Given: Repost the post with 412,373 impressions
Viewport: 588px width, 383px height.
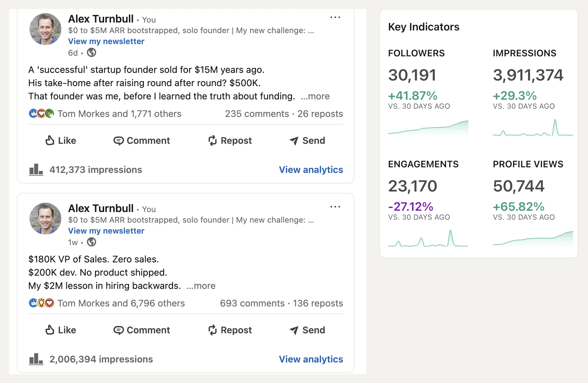Looking at the screenshot, I should tap(230, 140).
